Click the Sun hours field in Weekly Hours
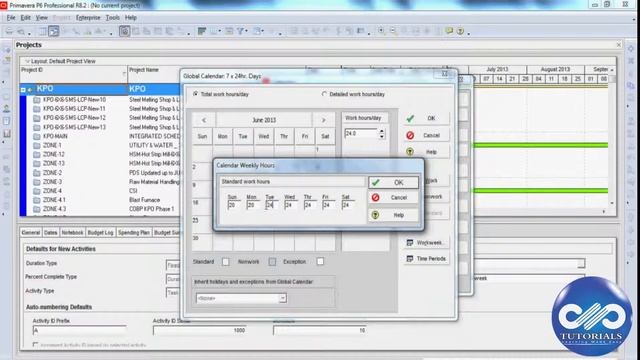This screenshot has height=360, width=640. pyautogui.click(x=234, y=205)
